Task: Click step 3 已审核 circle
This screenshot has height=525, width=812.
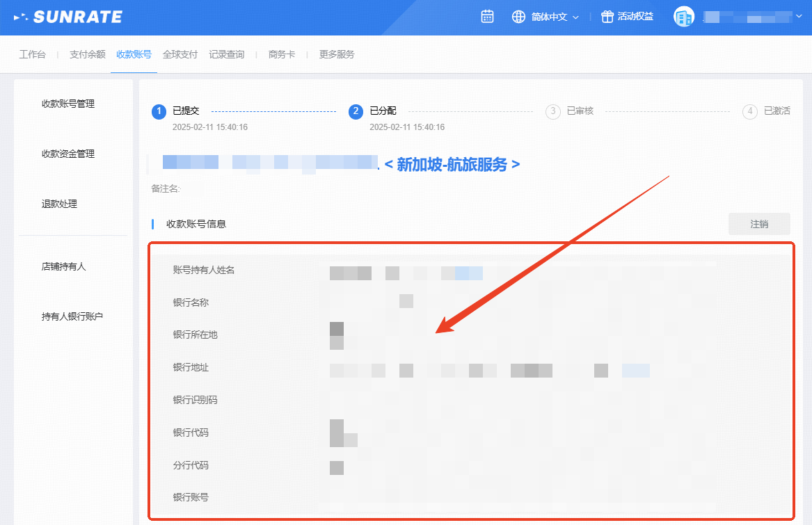Action: 553,111
